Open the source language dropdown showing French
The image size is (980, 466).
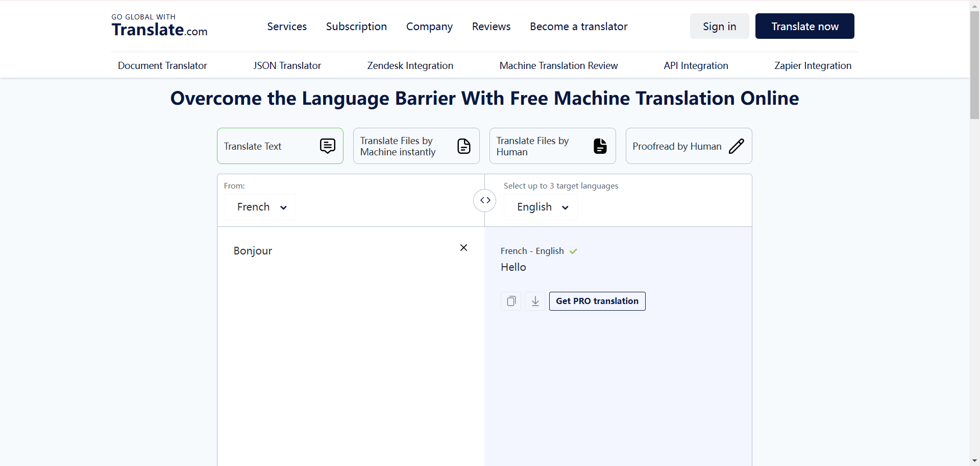point(260,207)
